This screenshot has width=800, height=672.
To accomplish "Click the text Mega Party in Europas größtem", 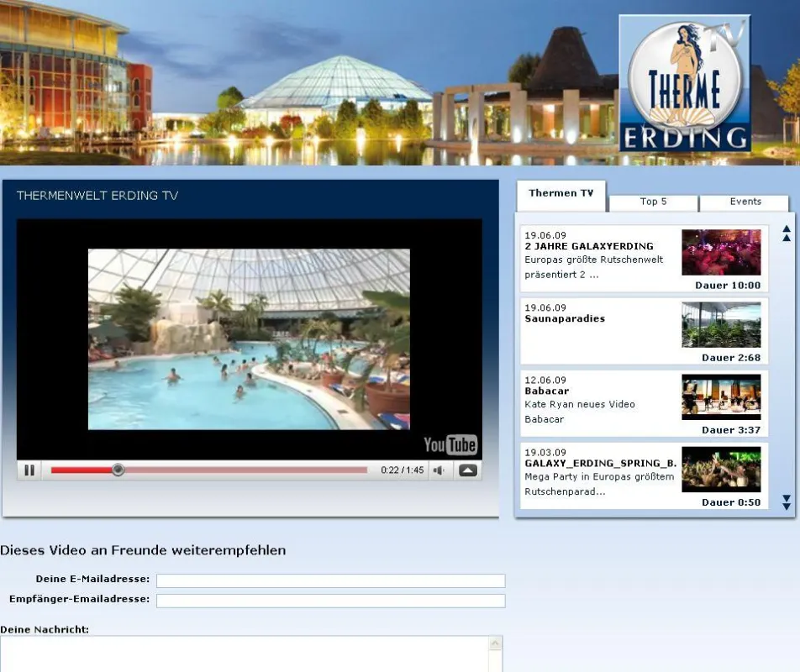I will coord(599,477).
